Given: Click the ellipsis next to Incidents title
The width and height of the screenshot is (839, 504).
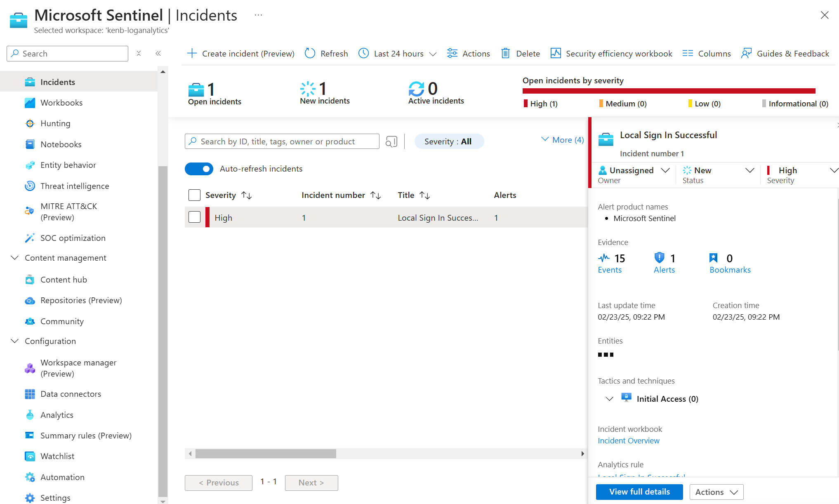Looking at the screenshot, I should tap(258, 15).
